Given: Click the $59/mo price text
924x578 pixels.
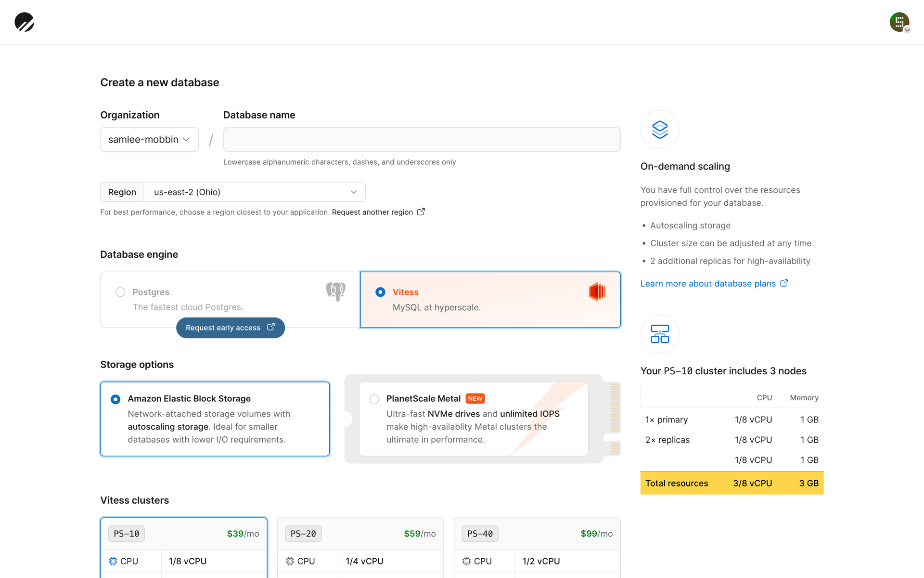Looking at the screenshot, I should pyautogui.click(x=420, y=534).
